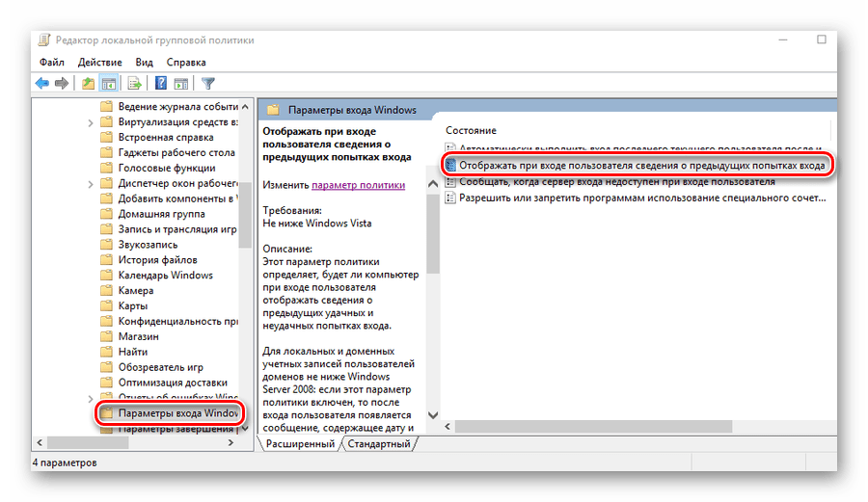Select policy Отображать при входе пользователя сведения
The width and height of the screenshot is (868, 502).
(636, 166)
